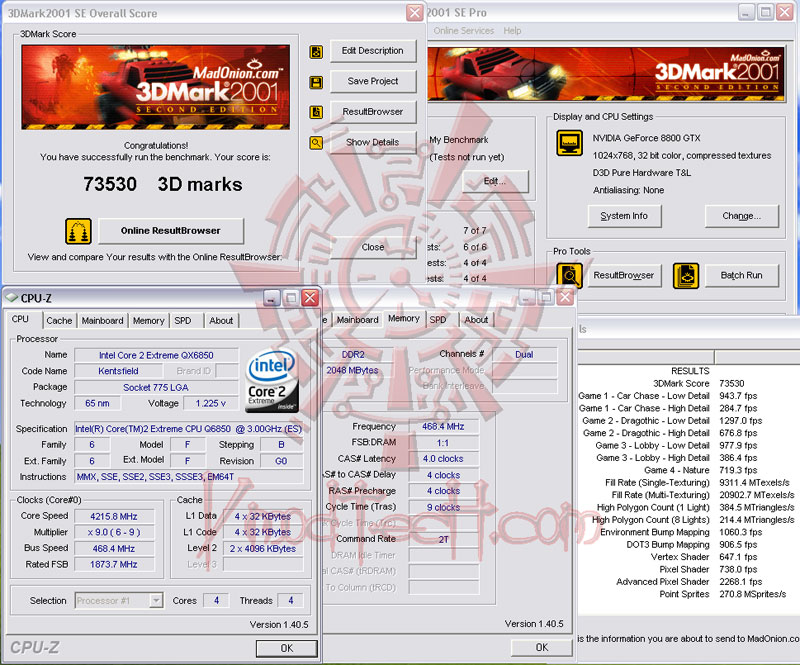Click the Voltage value 1.225 v

pos(211,403)
